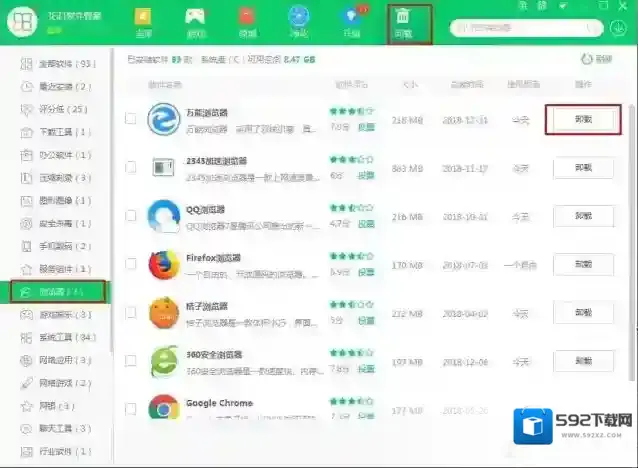Click the blue globe icon in top toolbar
638x468 pixels.
click(x=298, y=21)
